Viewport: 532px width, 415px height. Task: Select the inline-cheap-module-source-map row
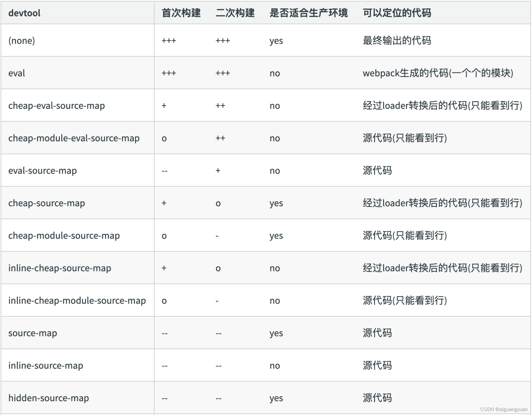coord(77,300)
